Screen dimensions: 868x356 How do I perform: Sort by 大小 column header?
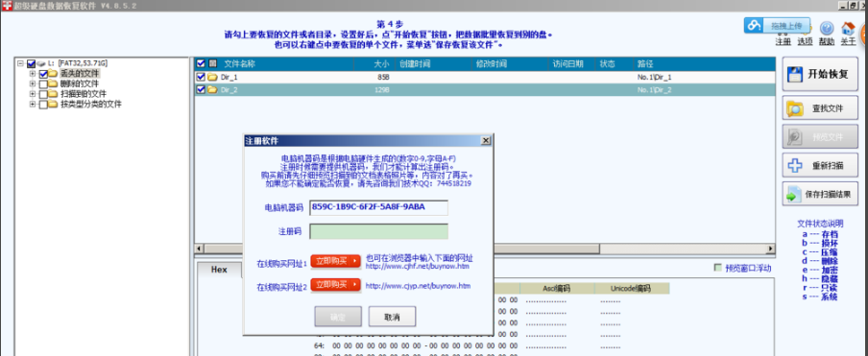pos(381,63)
